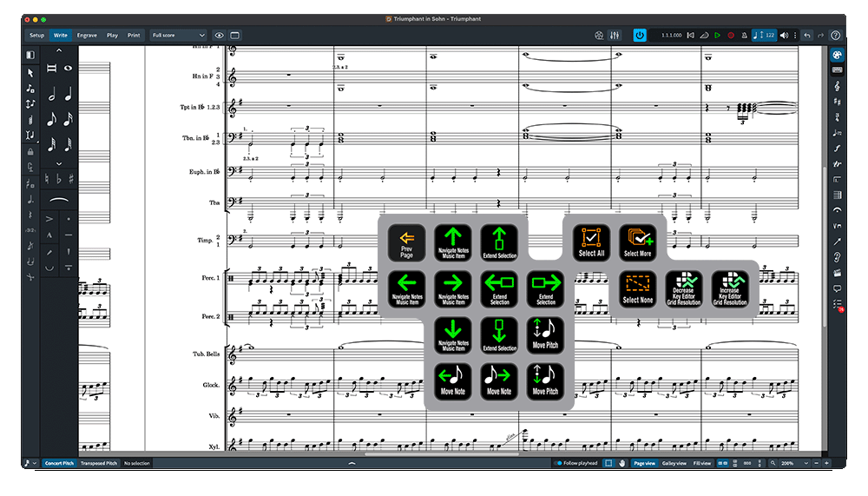Switch to Concert Pitch

click(x=59, y=463)
